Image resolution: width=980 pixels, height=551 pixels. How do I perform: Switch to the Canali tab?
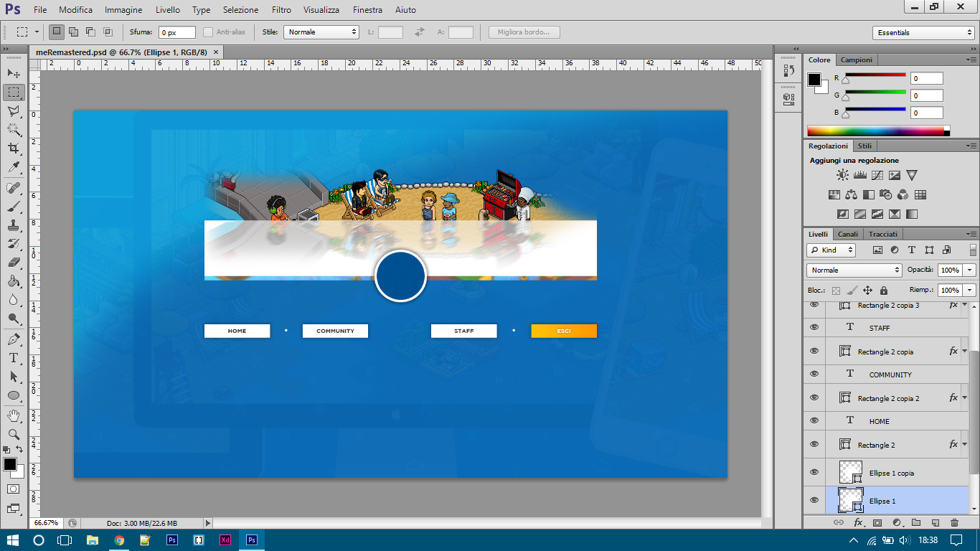(x=848, y=234)
